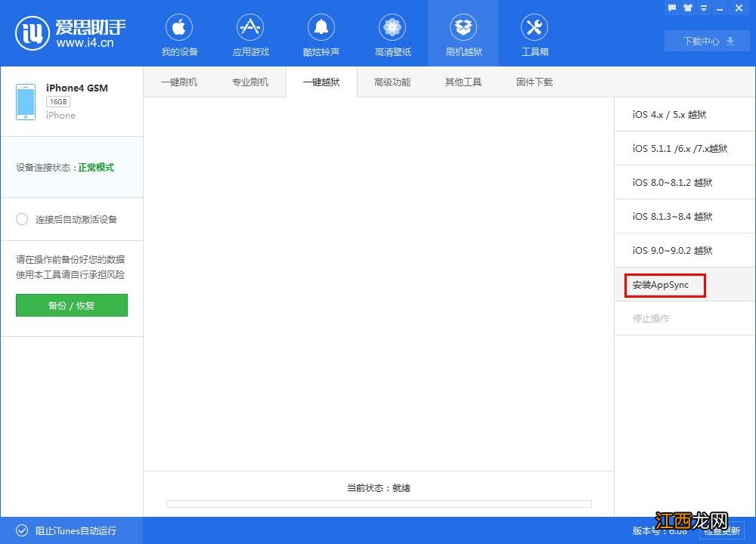Open the feedback speech-bubble icon in title bar
The width and height of the screenshot is (756, 544).
point(672,8)
